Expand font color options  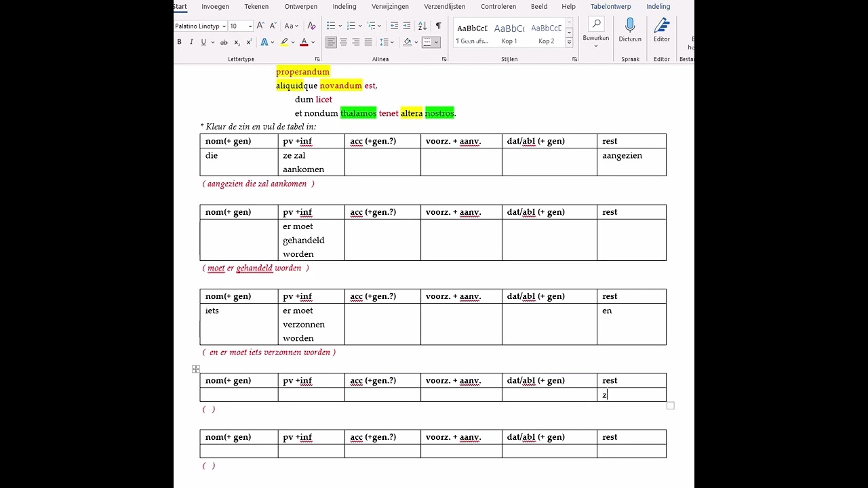[313, 42]
